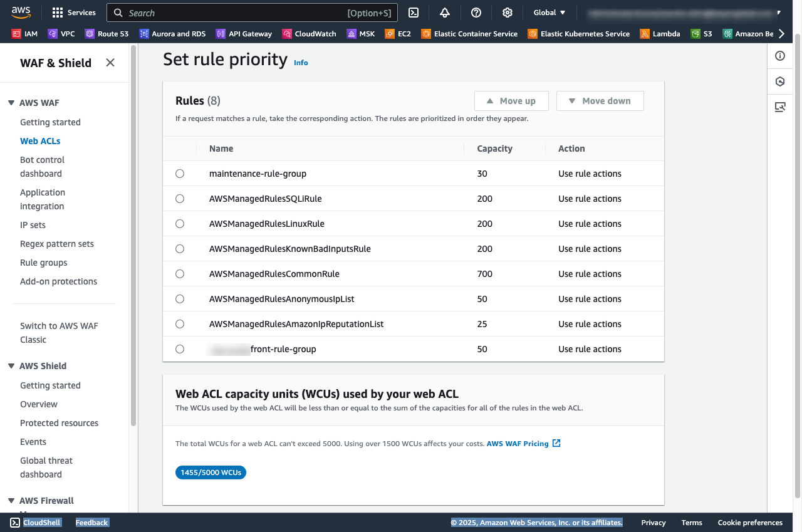Screen dimensions: 802x532
Task: Open the help question mark icon
Action: (x=476, y=13)
